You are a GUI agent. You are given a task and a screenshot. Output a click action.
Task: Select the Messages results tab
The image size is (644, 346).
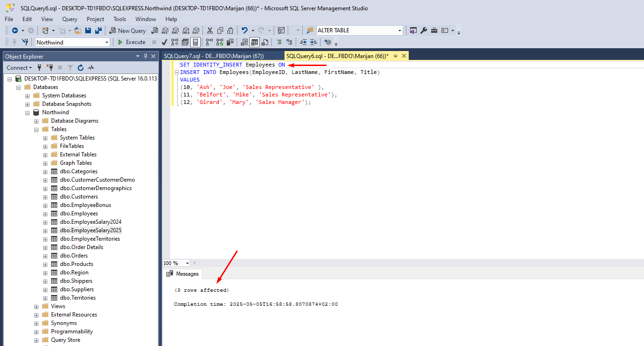click(x=183, y=274)
